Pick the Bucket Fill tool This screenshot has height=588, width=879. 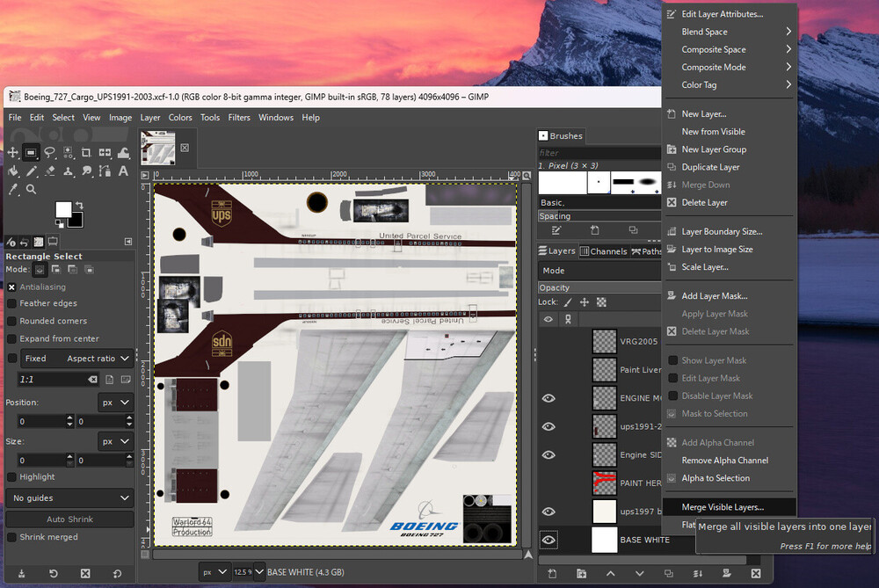[x=13, y=171]
